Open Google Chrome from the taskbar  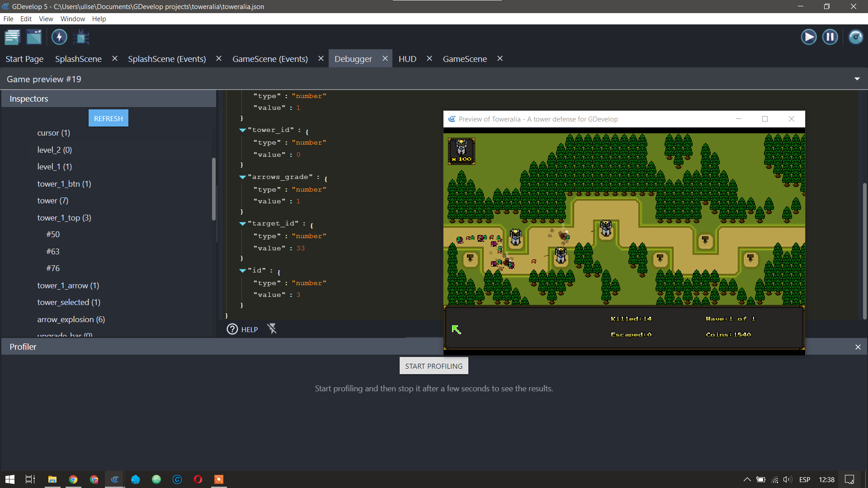click(x=73, y=479)
